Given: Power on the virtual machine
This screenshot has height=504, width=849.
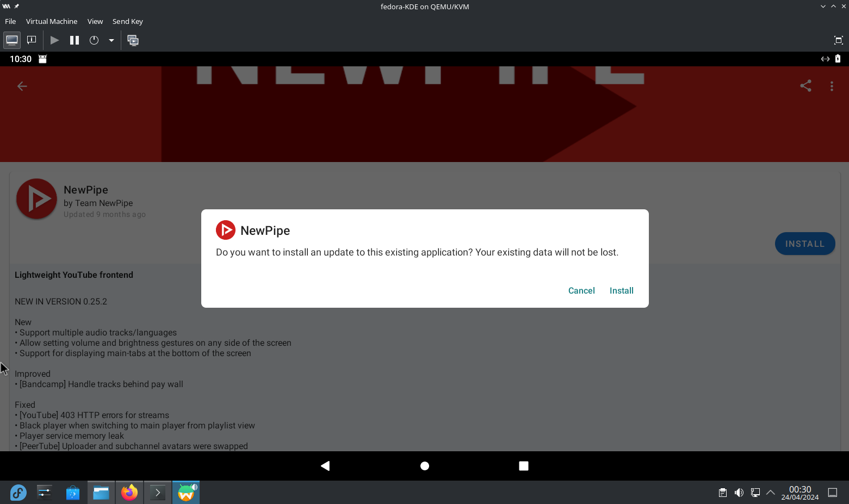Looking at the screenshot, I should (x=54, y=40).
